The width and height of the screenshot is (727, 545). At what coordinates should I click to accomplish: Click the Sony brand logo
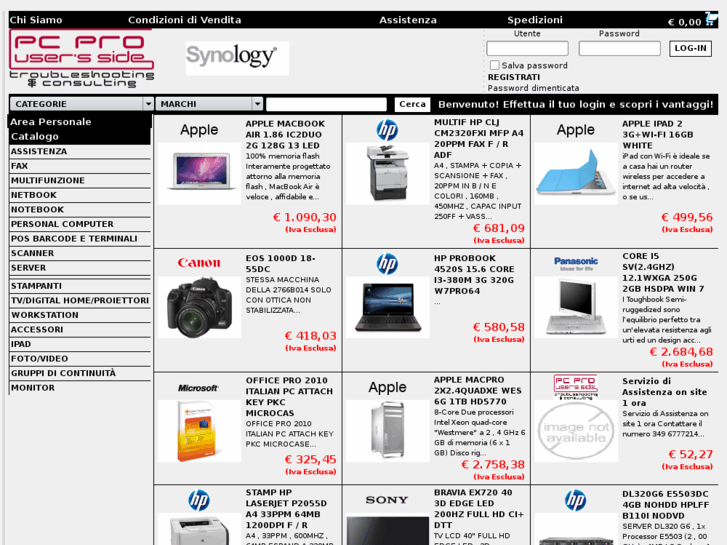pyautogui.click(x=387, y=500)
